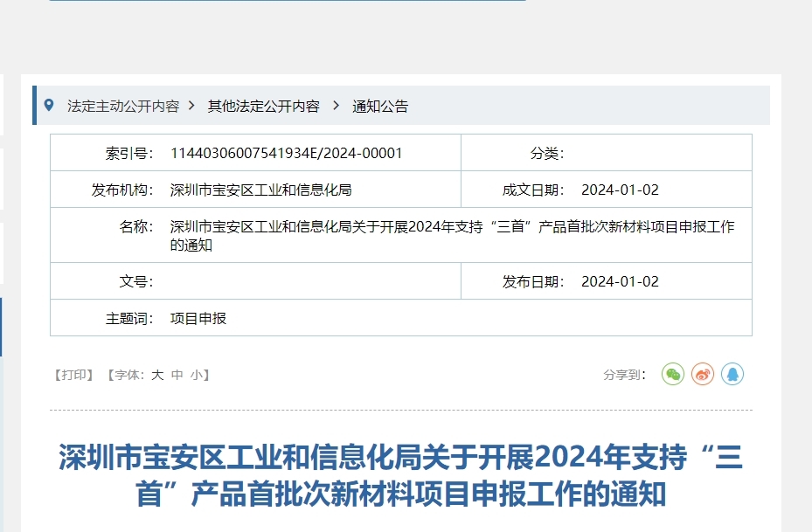This screenshot has height=532, width=812.
Task: Click the location pin icon in breadcrumb
Action: (x=49, y=105)
